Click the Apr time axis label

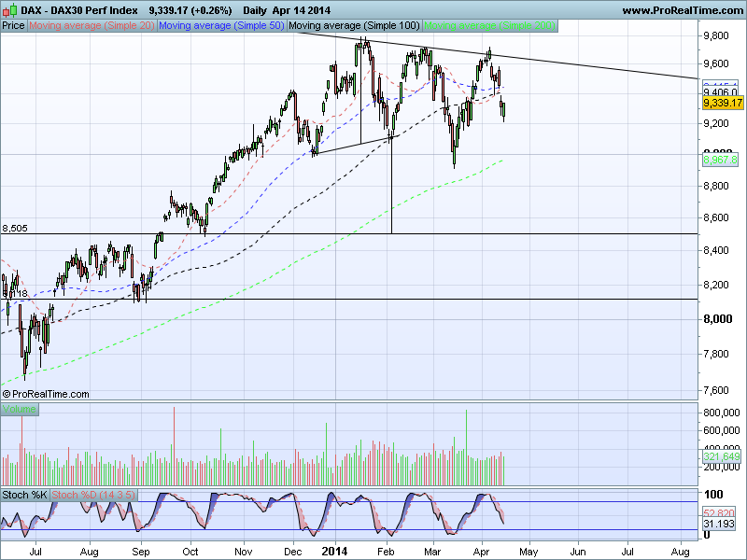[x=481, y=552]
